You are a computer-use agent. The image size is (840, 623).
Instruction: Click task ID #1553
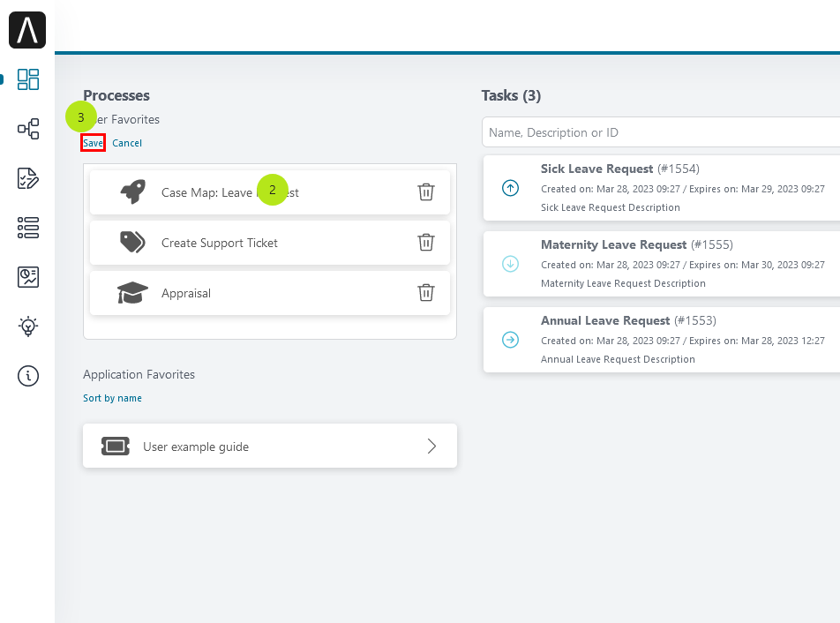[694, 320]
